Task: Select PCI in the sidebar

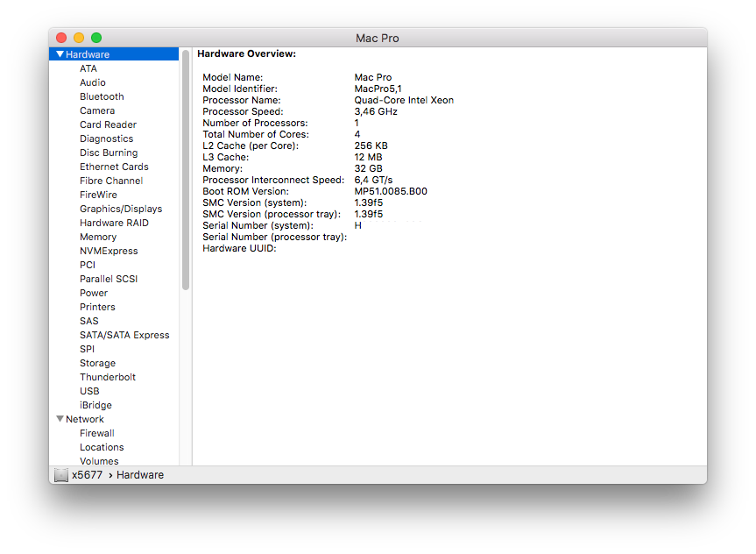Action: point(88,265)
